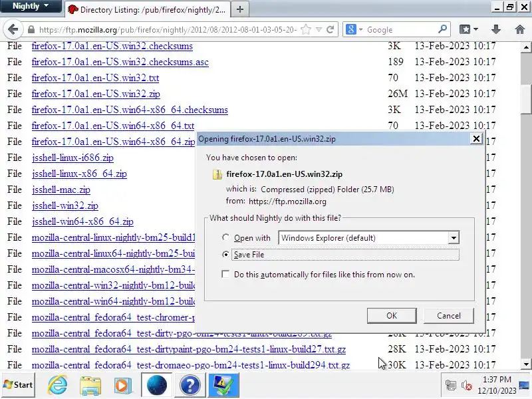
Task: Click OK in the download dialog
Action: point(392,315)
